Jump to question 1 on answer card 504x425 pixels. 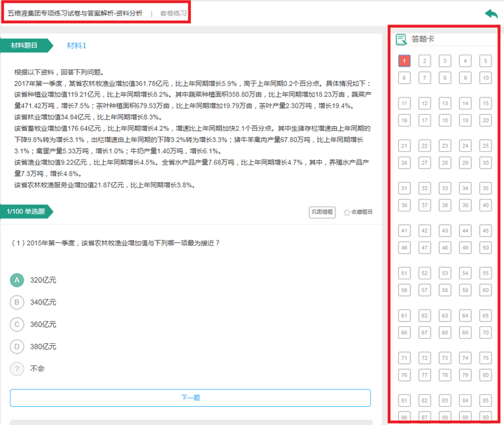pos(405,61)
